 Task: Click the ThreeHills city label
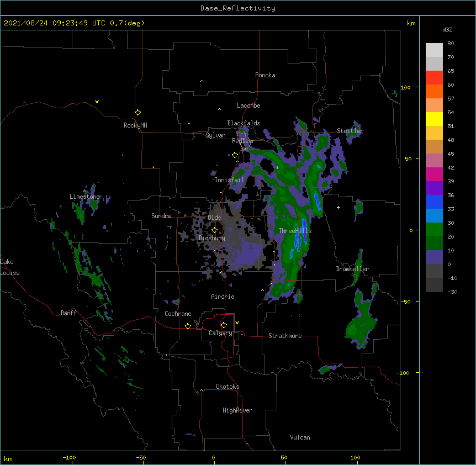295,231
